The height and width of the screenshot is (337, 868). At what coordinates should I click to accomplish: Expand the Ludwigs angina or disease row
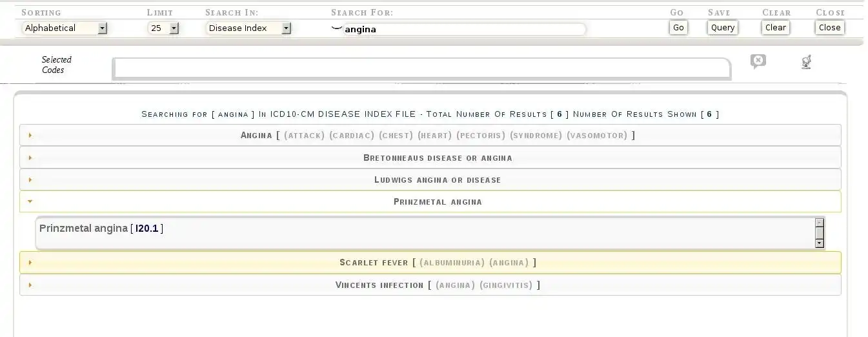[x=430, y=179]
